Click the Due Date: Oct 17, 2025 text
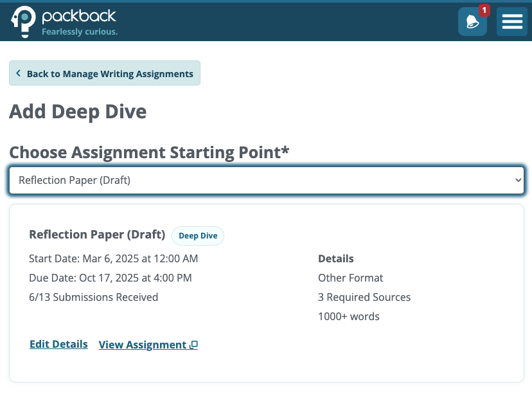 pos(111,278)
